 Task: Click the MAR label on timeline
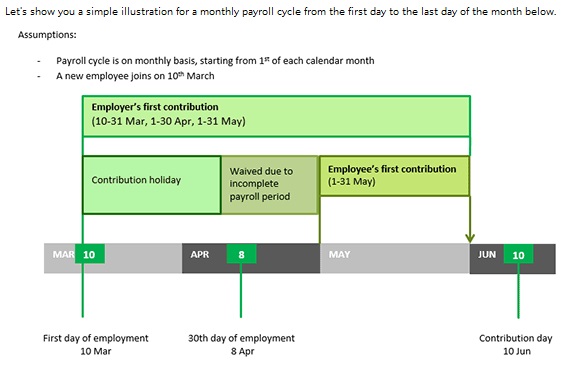64,254
